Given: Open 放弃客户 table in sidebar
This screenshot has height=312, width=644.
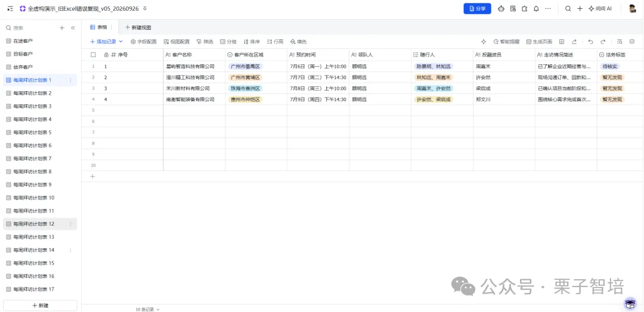Looking at the screenshot, I should tap(40, 67).
